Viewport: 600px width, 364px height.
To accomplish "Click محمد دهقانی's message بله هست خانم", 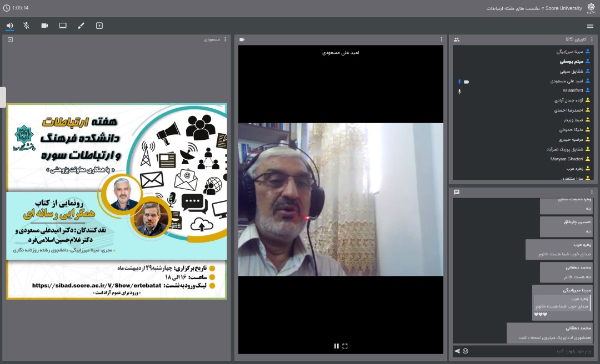I will (566, 272).
